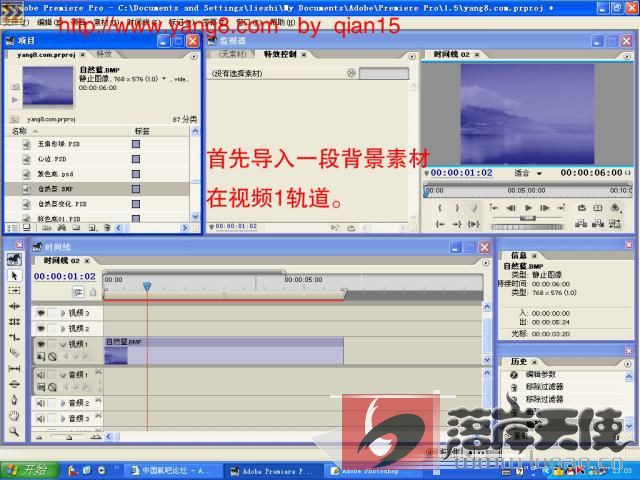Click the timeline zoom slider handle

click(x=69, y=437)
